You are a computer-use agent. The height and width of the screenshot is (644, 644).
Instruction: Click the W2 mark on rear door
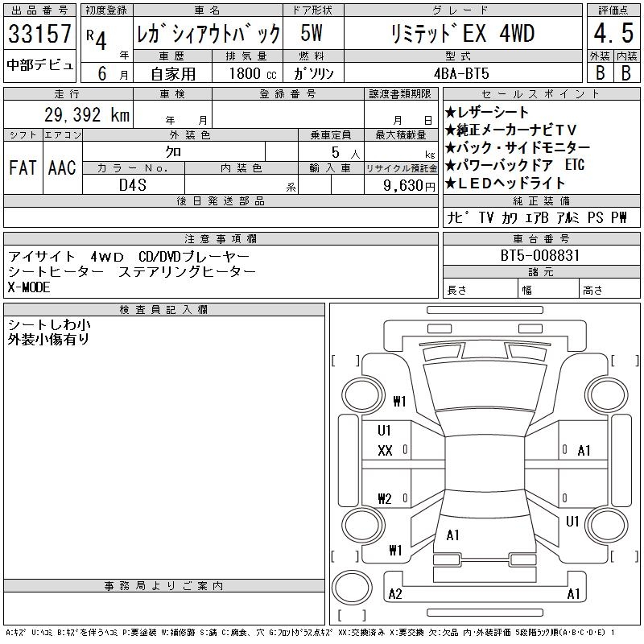click(x=385, y=498)
